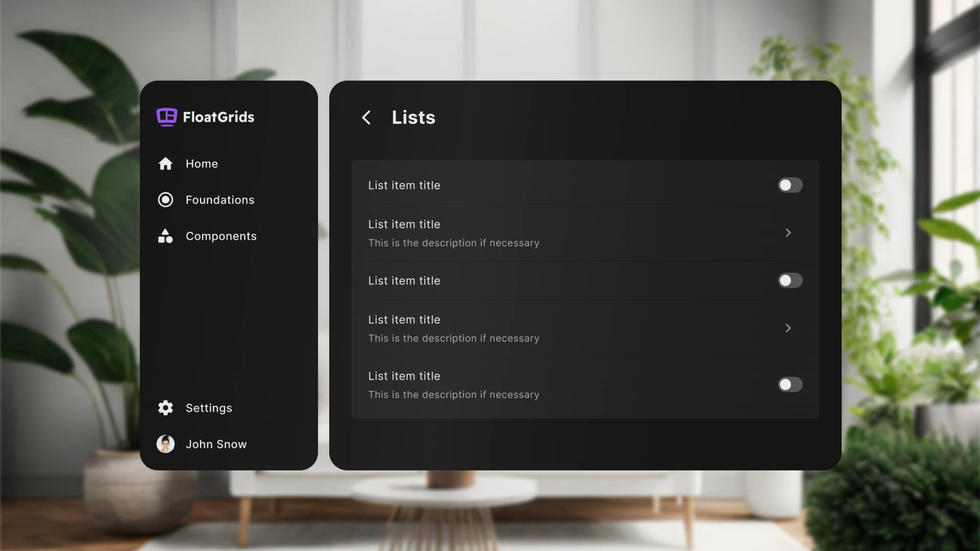Go back using the left arrow icon
Viewport: 980px width, 551px height.
(x=366, y=118)
